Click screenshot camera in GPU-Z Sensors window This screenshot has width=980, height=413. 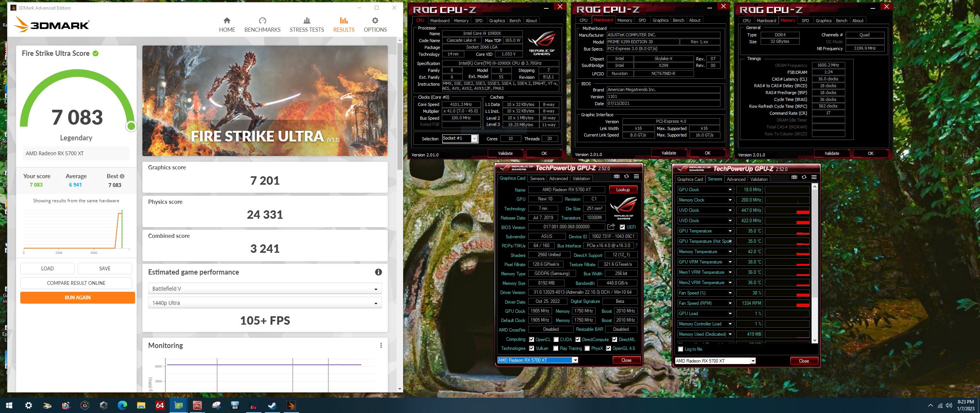pyautogui.click(x=794, y=177)
